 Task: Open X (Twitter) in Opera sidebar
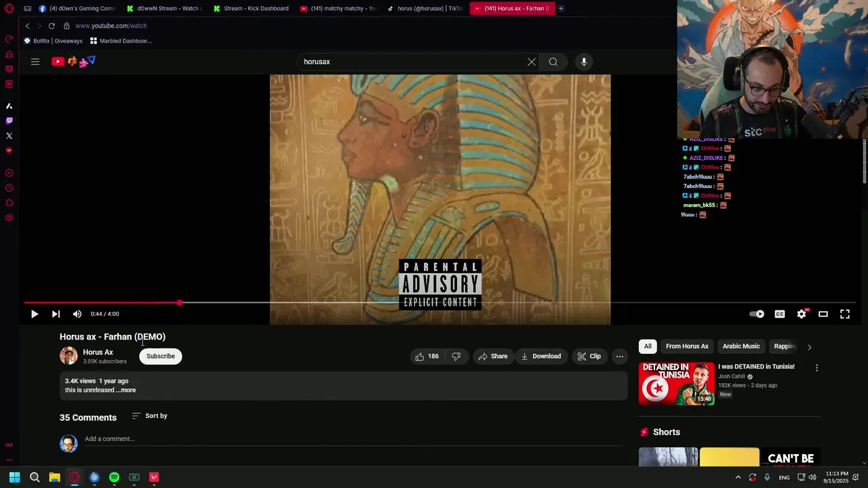[9, 136]
